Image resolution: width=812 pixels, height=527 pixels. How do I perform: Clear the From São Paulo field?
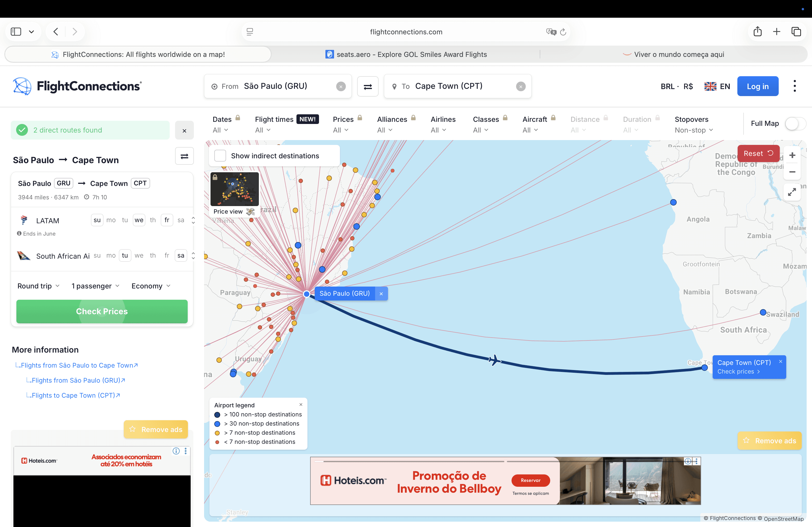click(x=341, y=87)
